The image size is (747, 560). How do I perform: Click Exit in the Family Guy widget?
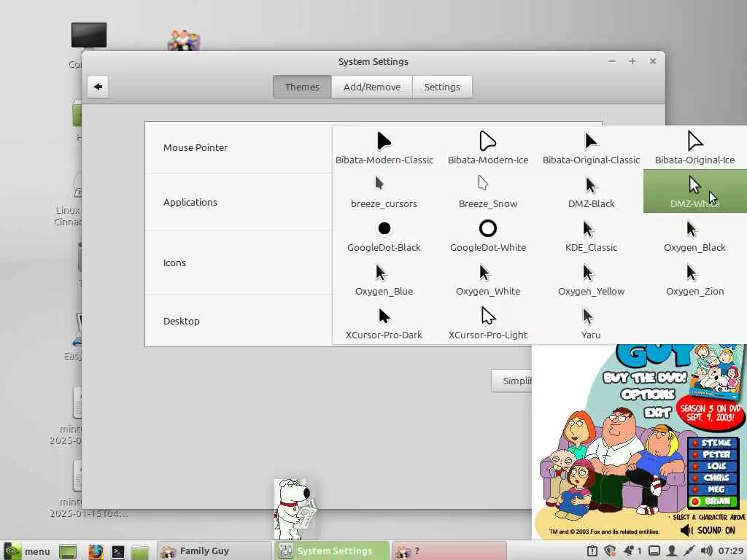pos(657,412)
